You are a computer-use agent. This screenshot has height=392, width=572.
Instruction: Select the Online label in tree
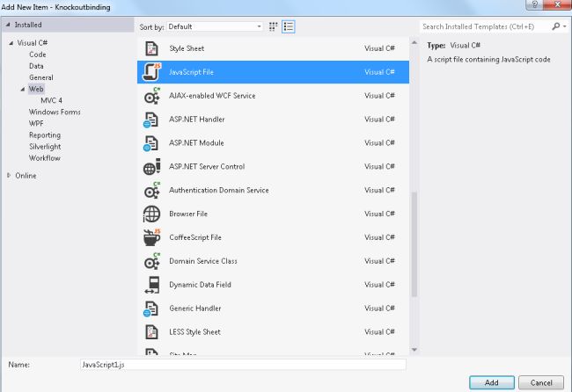coord(26,176)
